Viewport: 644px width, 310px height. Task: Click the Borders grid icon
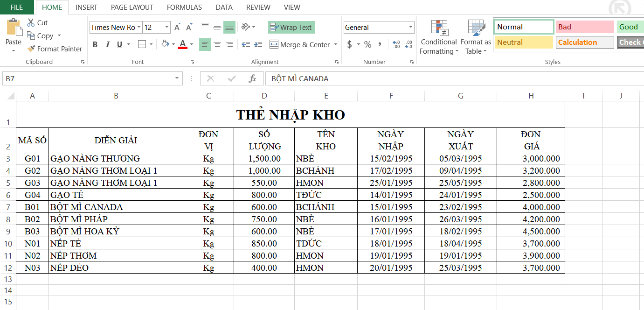pos(142,44)
